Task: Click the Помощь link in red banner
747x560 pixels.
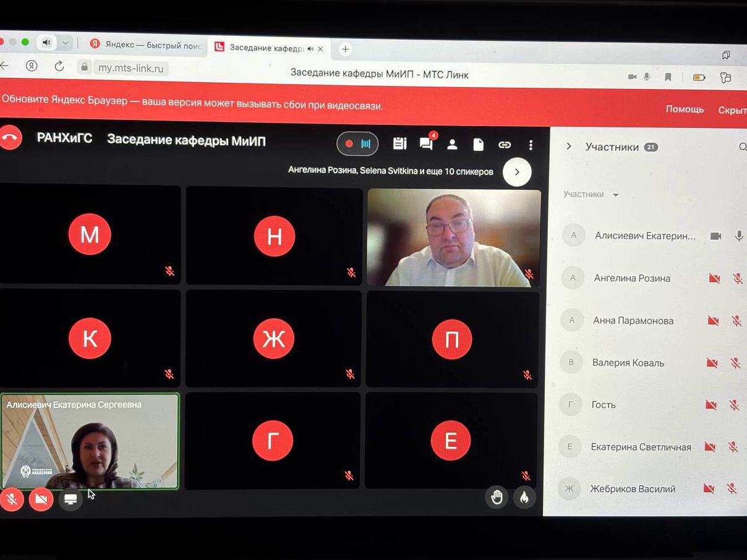Action: pyautogui.click(x=685, y=109)
